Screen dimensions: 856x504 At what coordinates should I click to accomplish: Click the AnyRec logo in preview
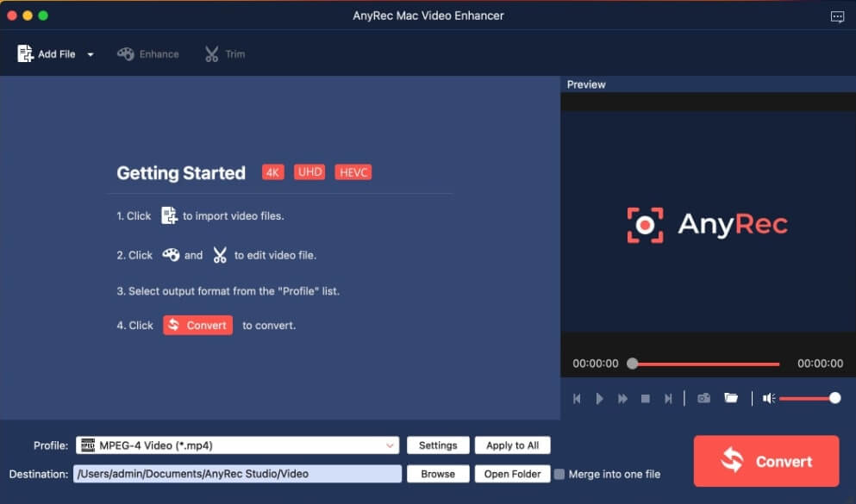click(x=708, y=224)
